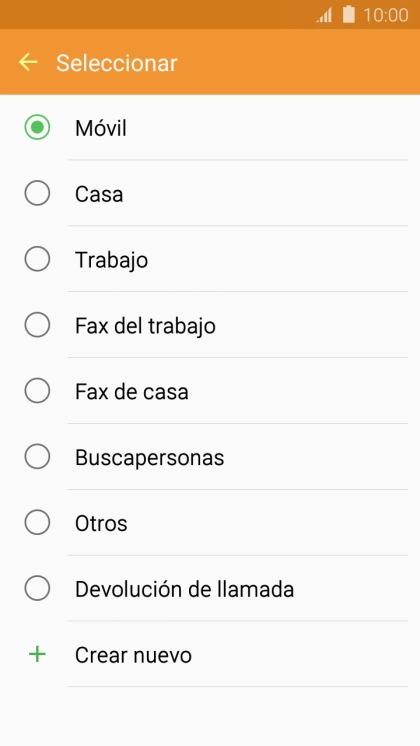
Task: Tap the Devolución de llamada text
Action: tap(184, 589)
